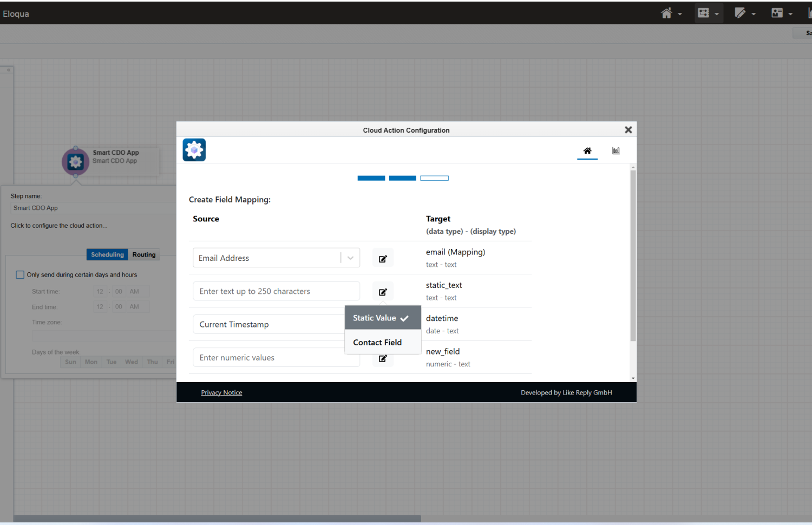Click the first wizard progress step bar
Screen dimensions: 812x525
(x=371, y=178)
